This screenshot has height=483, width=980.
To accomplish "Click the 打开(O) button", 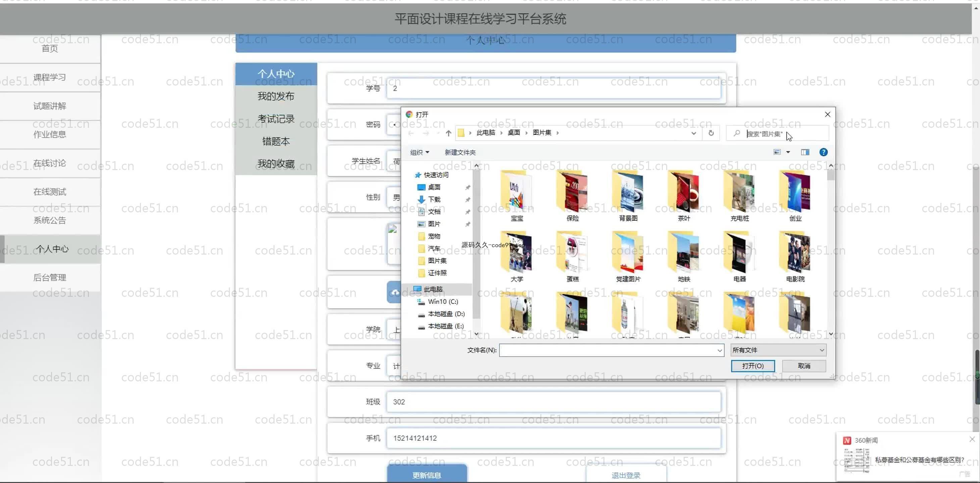I will click(x=752, y=366).
